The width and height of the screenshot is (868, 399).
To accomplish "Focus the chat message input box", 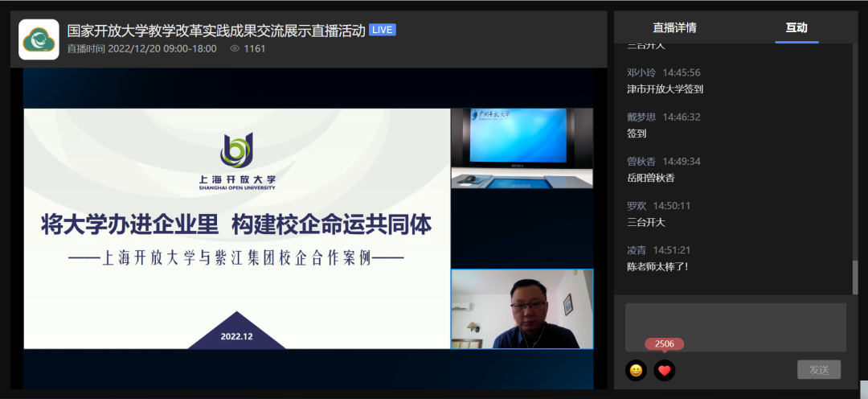I will coord(735,327).
